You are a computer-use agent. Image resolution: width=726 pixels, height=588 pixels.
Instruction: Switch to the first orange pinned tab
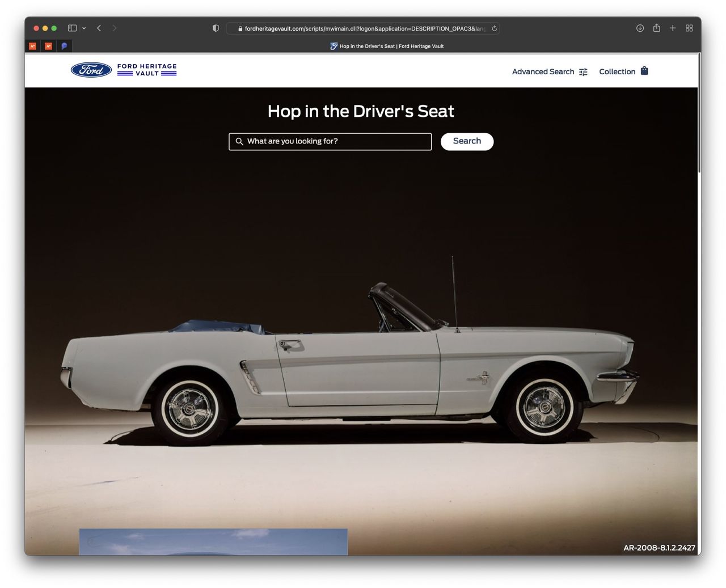tap(32, 46)
